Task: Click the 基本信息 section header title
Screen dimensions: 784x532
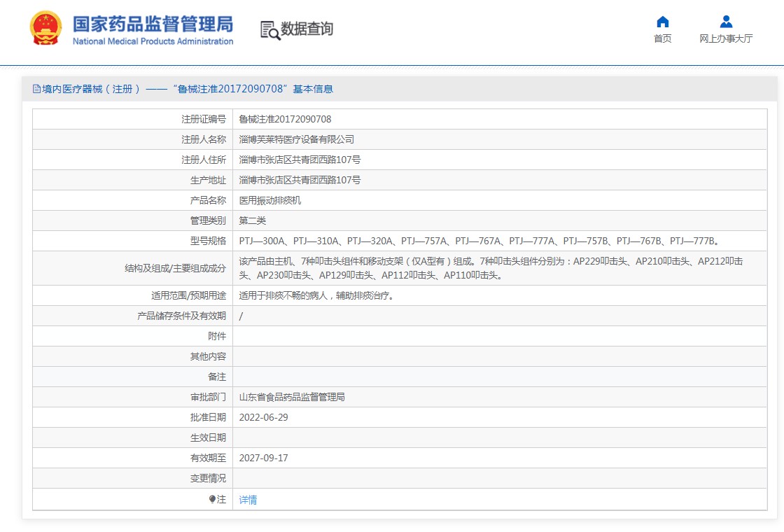Action: [x=312, y=89]
